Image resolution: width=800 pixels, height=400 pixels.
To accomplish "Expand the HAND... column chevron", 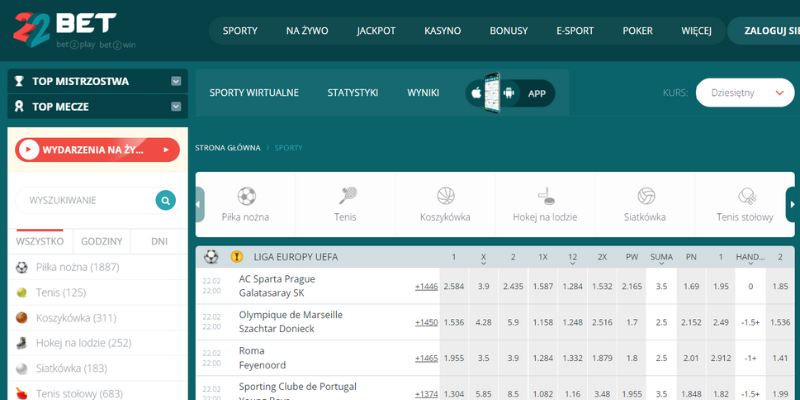I will pos(751,264).
